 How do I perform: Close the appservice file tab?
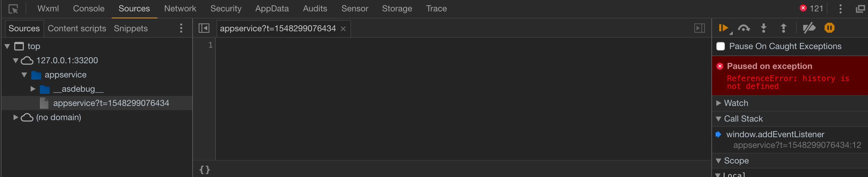343,29
